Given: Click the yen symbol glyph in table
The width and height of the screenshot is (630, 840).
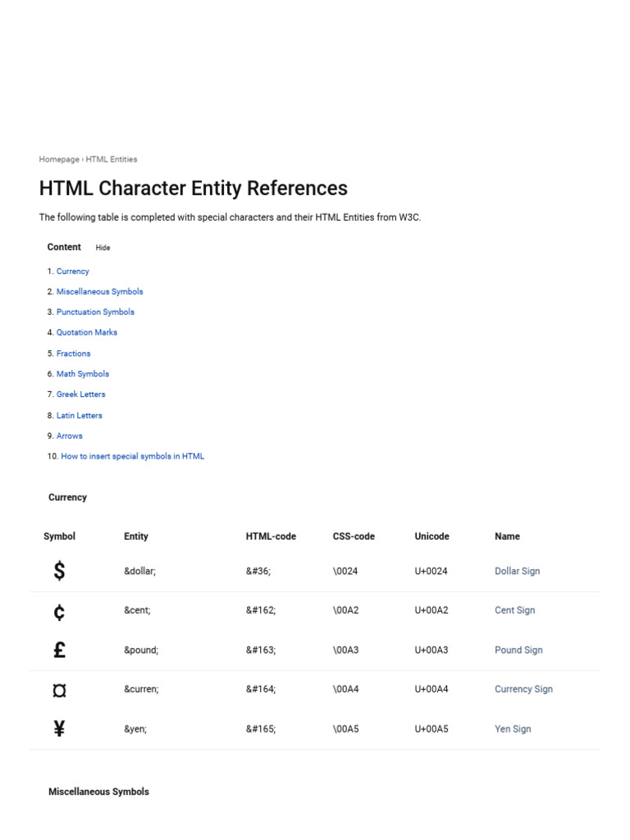Looking at the screenshot, I should click(59, 728).
